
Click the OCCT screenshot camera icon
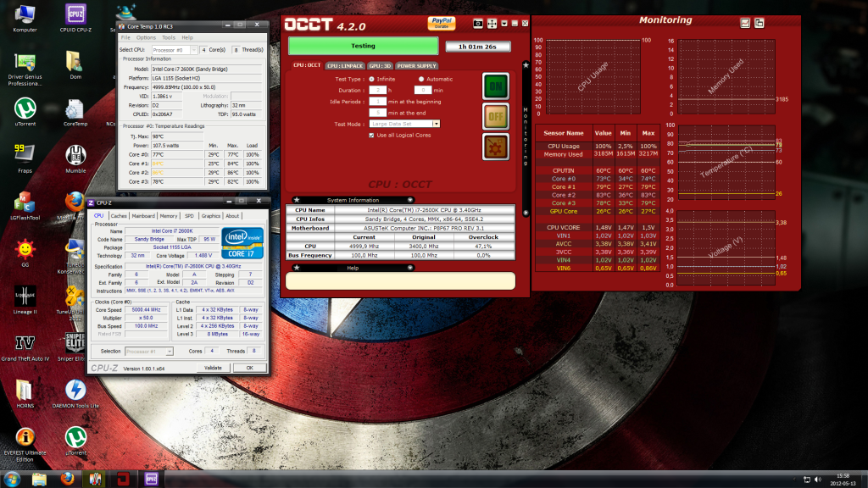coord(477,23)
